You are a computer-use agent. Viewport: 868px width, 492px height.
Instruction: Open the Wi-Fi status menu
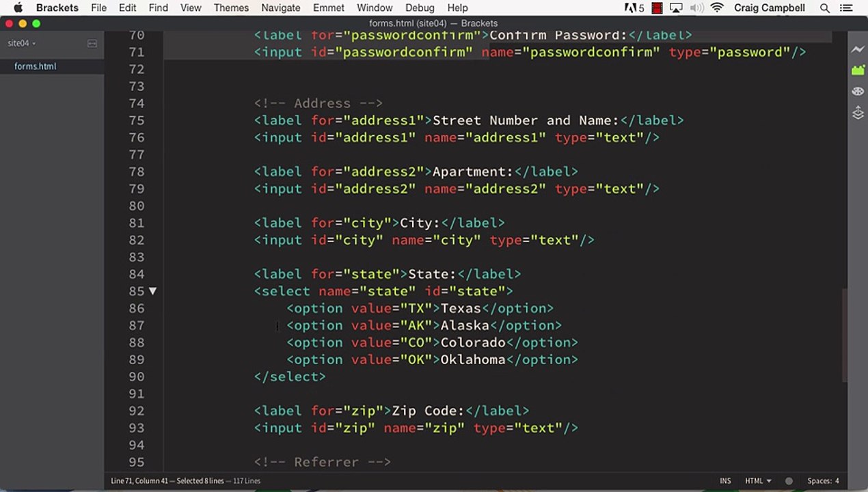(717, 8)
